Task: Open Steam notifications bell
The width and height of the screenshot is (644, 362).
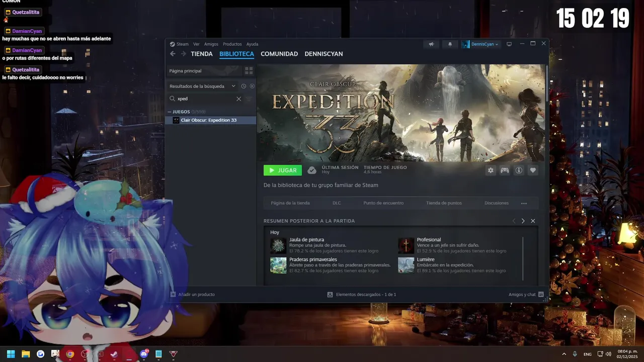Action: pos(450,44)
